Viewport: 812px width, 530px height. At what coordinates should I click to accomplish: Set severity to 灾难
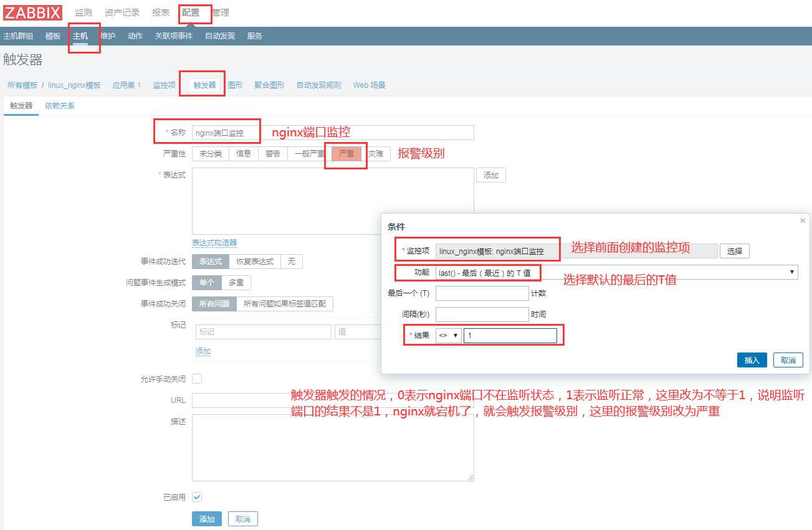(376, 154)
